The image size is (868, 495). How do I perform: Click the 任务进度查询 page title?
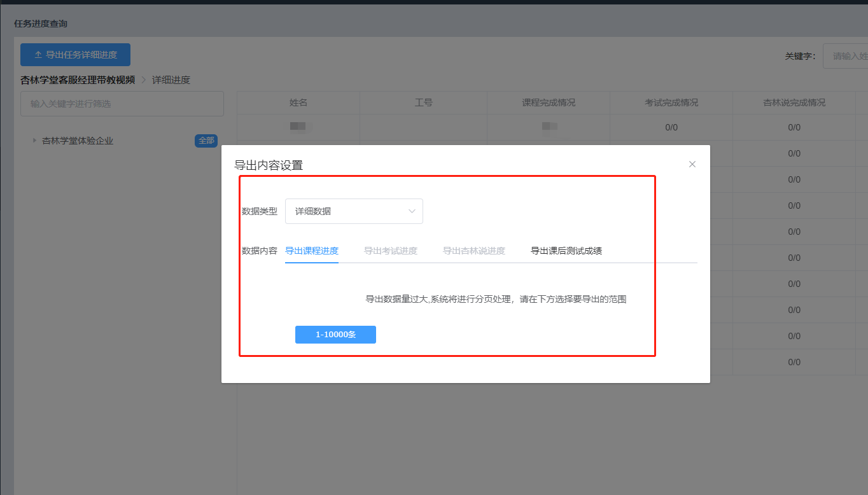(41, 24)
